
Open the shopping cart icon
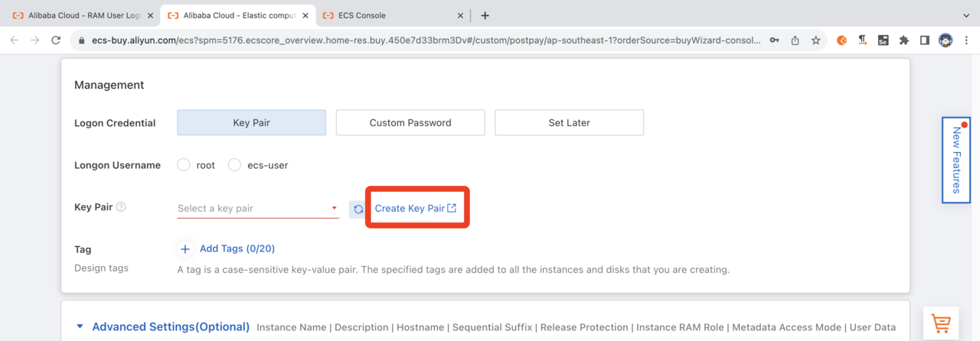point(941,323)
